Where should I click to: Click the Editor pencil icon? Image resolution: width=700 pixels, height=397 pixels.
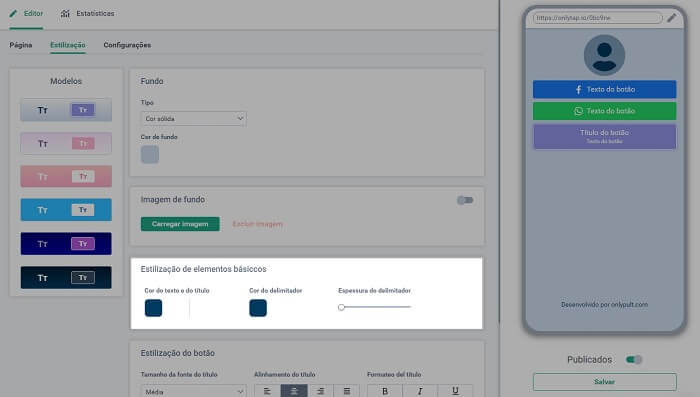[x=13, y=13]
